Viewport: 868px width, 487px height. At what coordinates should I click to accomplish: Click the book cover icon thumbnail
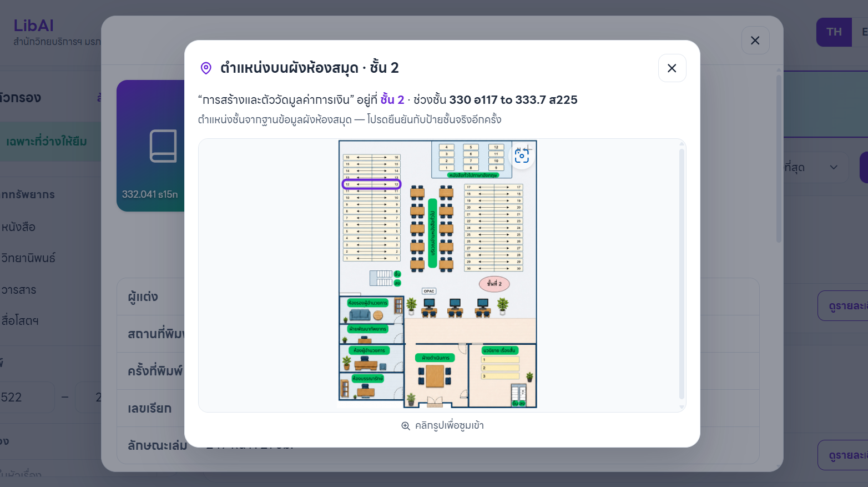coord(163,146)
